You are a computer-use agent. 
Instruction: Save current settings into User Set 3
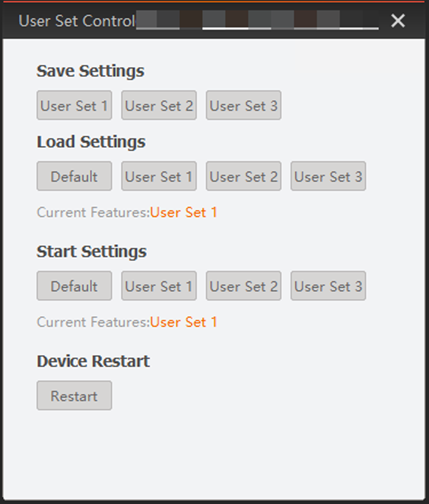[x=243, y=106]
